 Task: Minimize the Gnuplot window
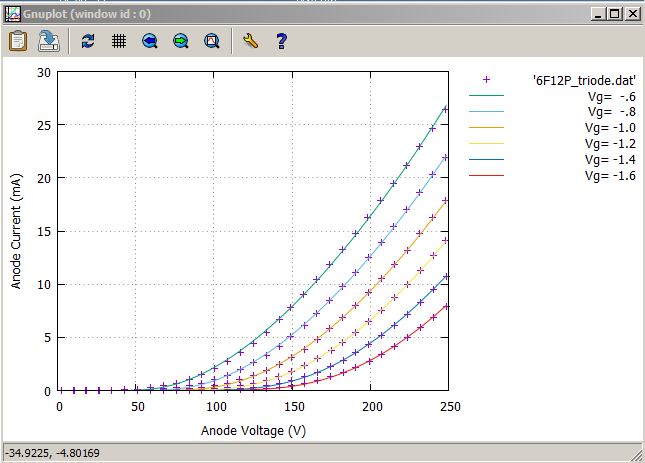(x=599, y=14)
